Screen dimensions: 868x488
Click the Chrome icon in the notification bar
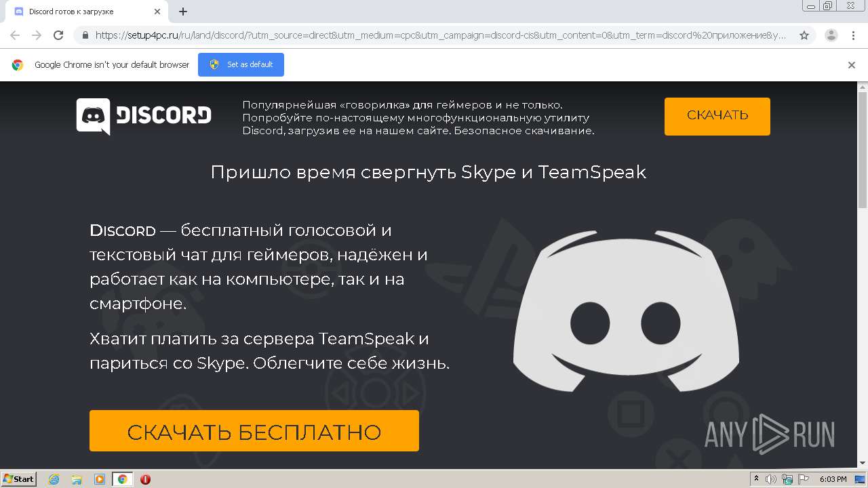click(18, 65)
